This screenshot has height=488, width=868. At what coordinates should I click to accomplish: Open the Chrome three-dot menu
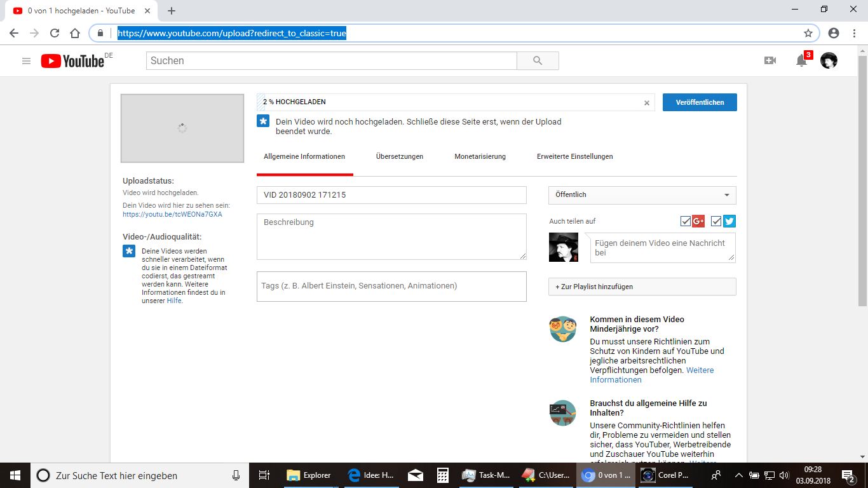pyautogui.click(x=853, y=33)
